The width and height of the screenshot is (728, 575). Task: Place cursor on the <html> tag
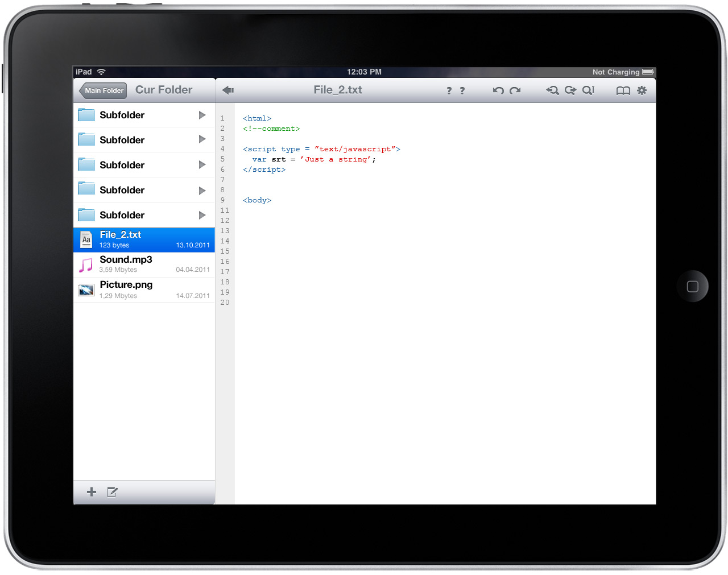(257, 118)
